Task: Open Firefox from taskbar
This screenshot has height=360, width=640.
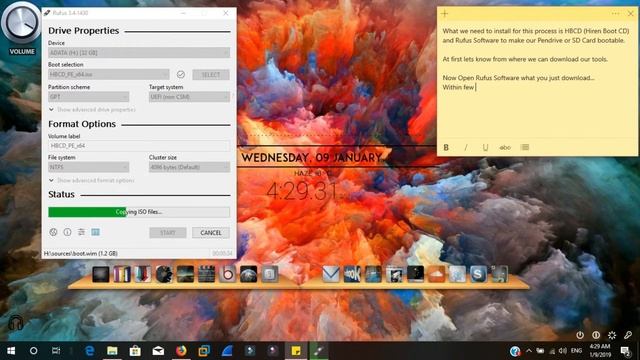Action: (x=181, y=351)
